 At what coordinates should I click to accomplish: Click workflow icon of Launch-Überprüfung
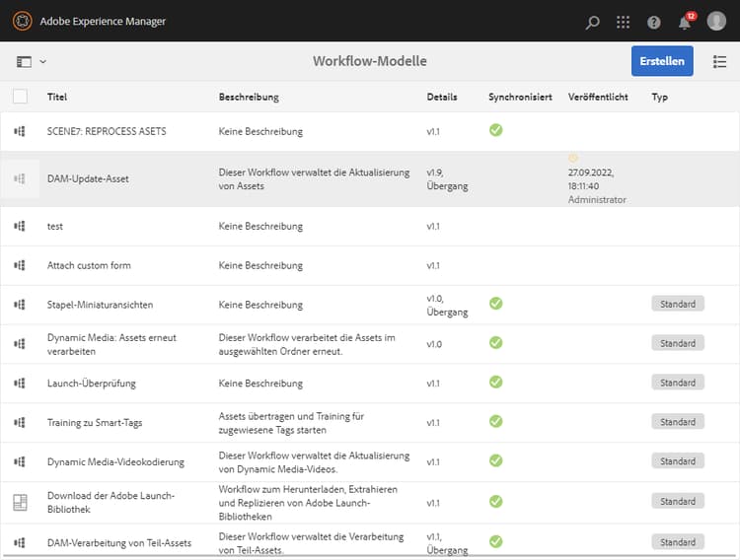(x=20, y=384)
